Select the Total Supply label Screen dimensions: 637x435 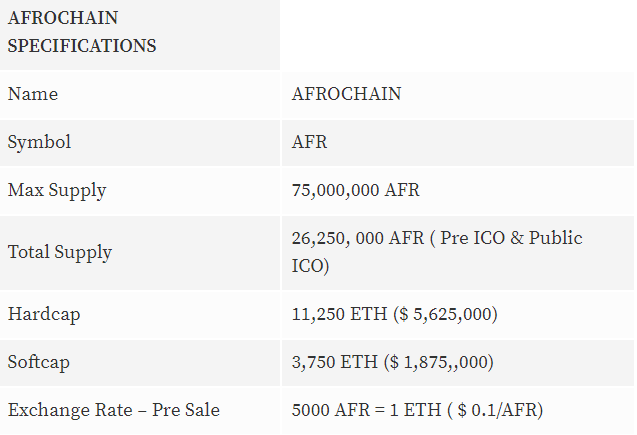click(x=60, y=253)
